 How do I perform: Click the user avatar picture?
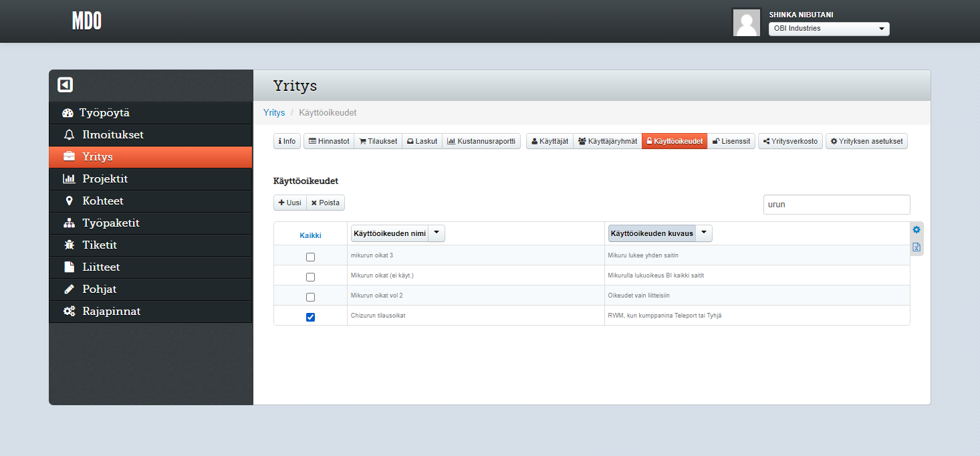click(x=746, y=23)
